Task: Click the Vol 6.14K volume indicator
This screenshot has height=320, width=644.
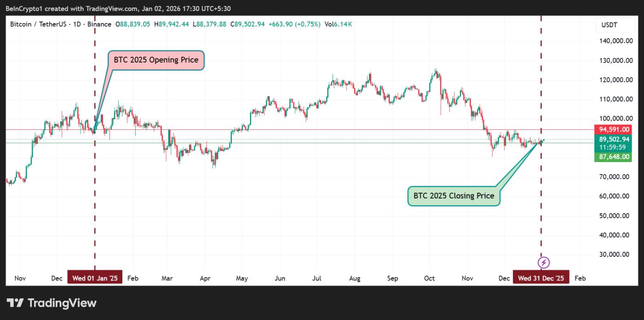Action: [x=338, y=24]
